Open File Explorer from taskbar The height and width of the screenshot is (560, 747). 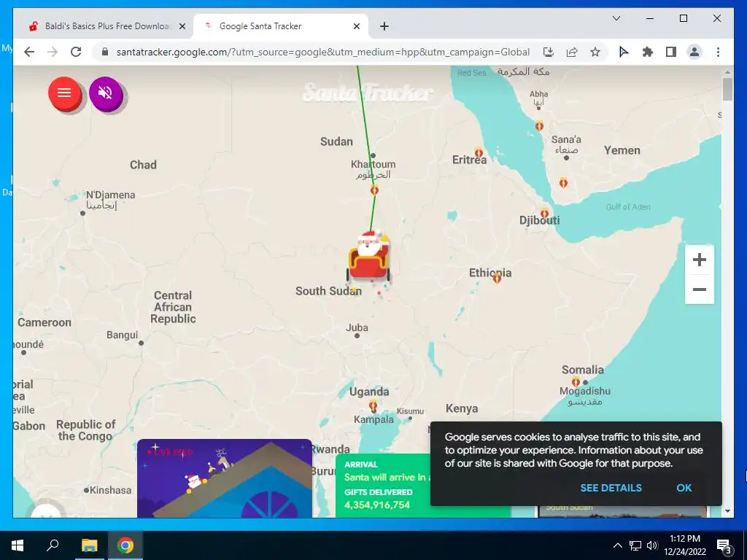pyautogui.click(x=89, y=545)
